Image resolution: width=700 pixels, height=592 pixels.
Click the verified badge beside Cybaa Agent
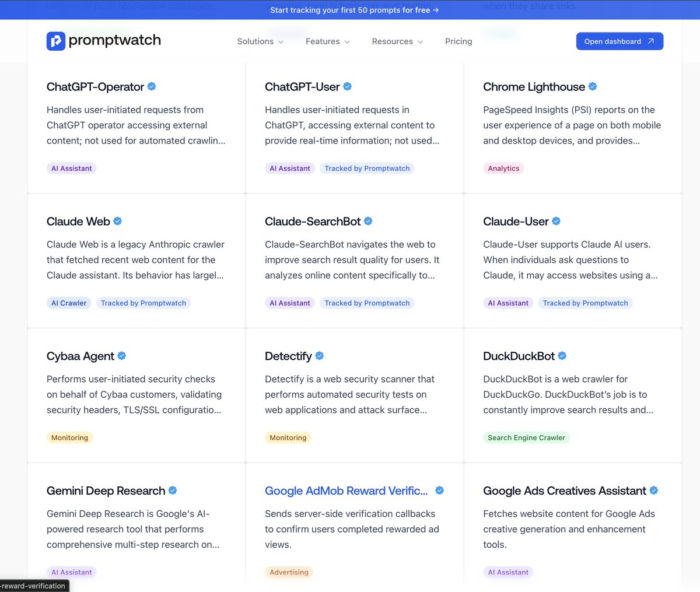[x=122, y=356]
